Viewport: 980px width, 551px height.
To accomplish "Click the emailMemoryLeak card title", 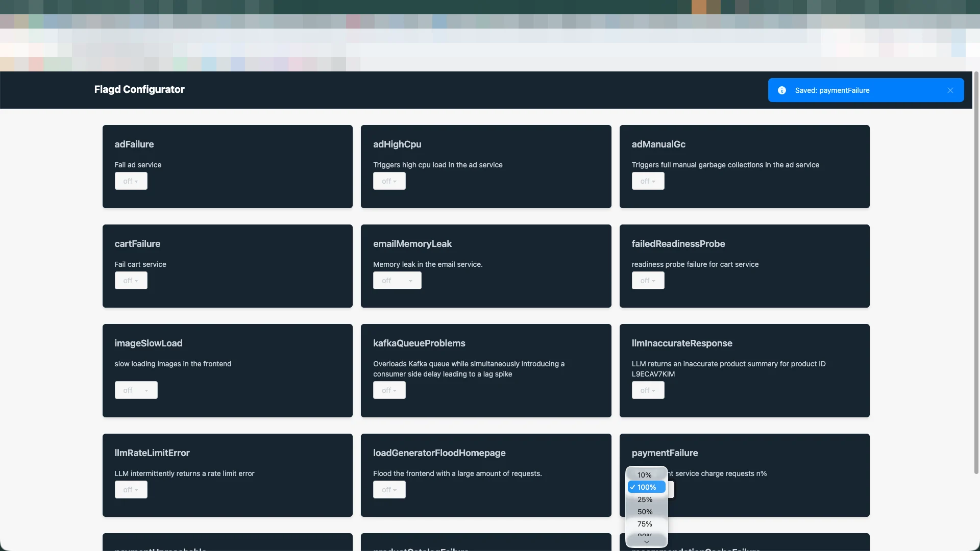I will coord(412,244).
